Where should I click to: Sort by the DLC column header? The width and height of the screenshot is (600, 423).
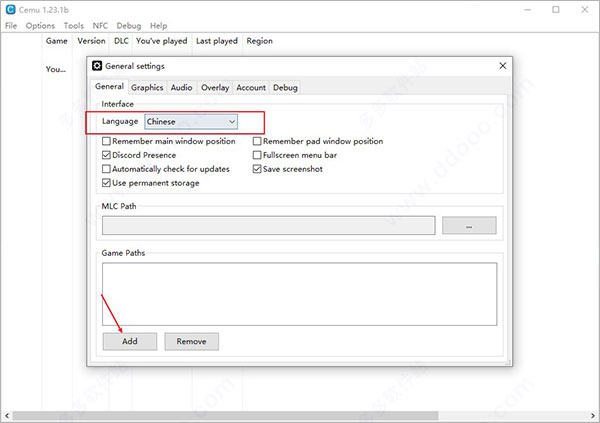point(121,41)
